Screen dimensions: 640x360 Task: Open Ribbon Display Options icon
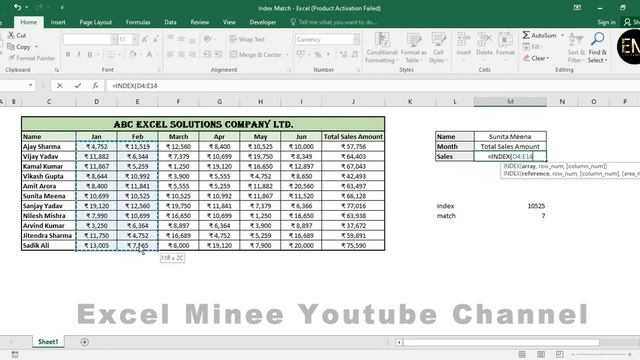(577, 8)
